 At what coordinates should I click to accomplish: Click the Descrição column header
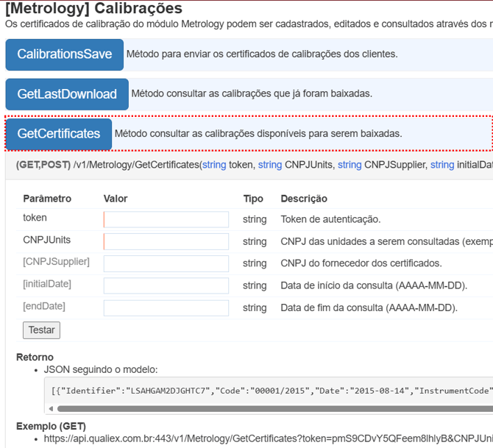click(304, 199)
